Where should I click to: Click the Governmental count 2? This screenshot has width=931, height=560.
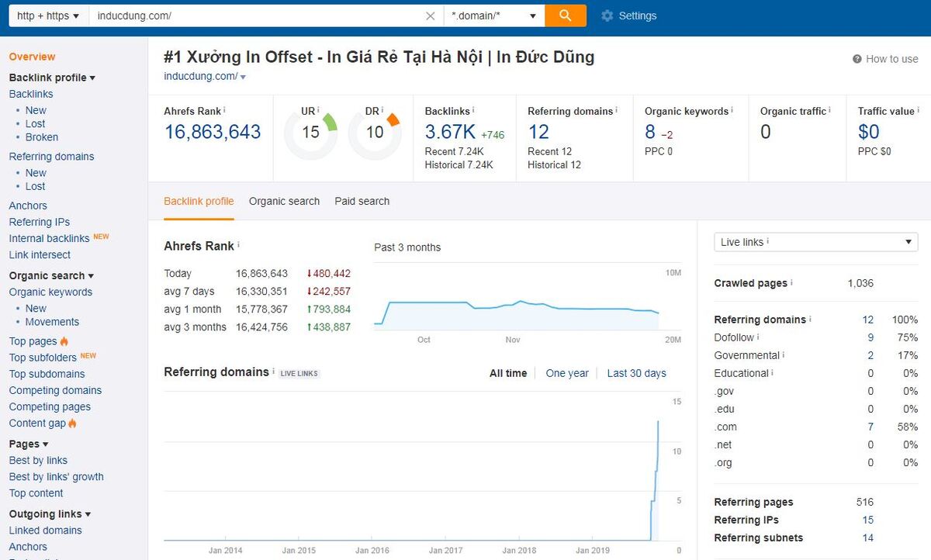coord(870,355)
